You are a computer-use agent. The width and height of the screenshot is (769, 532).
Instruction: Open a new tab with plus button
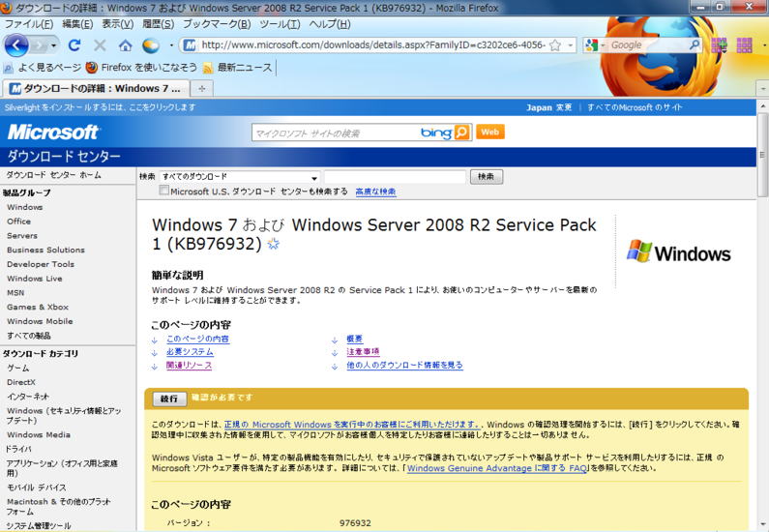[201, 89]
